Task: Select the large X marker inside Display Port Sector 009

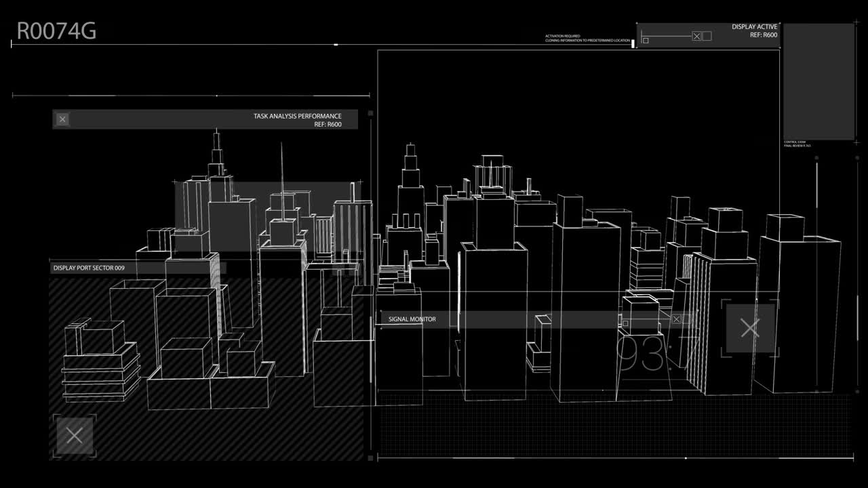Action: point(75,434)
